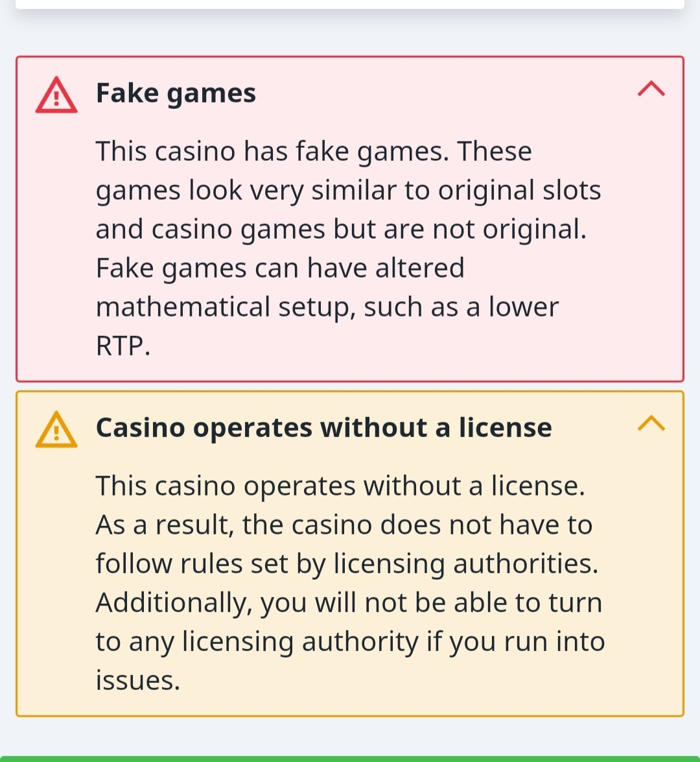The height and width of the screenshot is (762, 700).
Task: Click the orange warning triangle icon
Action: point(56,429)
